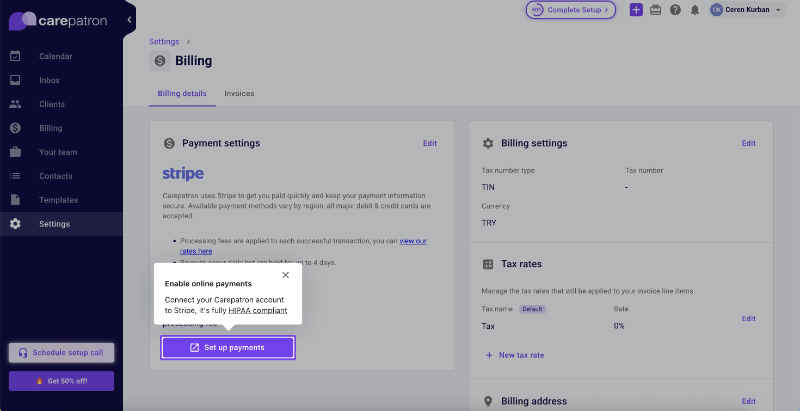This screenshot has height=411, width=800.
Task: Open the help question mark icon
Action: [x=676, y=10]
